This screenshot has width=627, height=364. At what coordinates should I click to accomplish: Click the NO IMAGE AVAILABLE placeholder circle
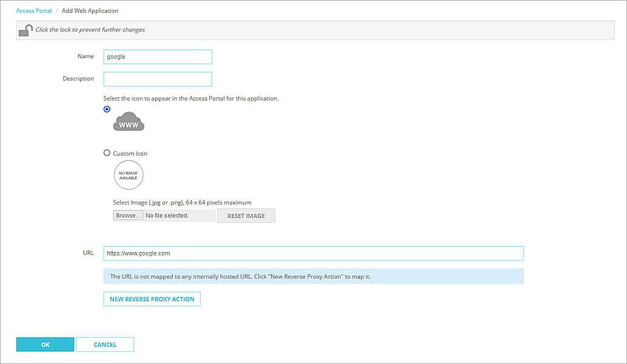click(x=129, y=175)
